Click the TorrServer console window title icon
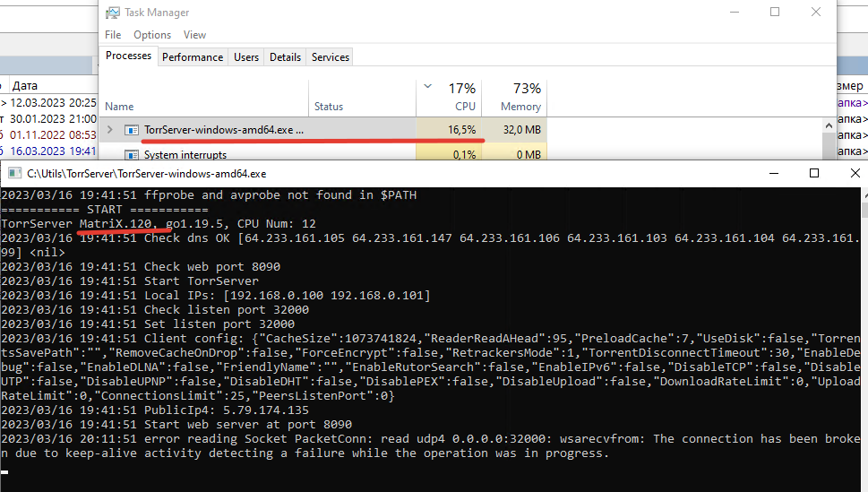This screenshot has height=492, width=868. point(14,174)
